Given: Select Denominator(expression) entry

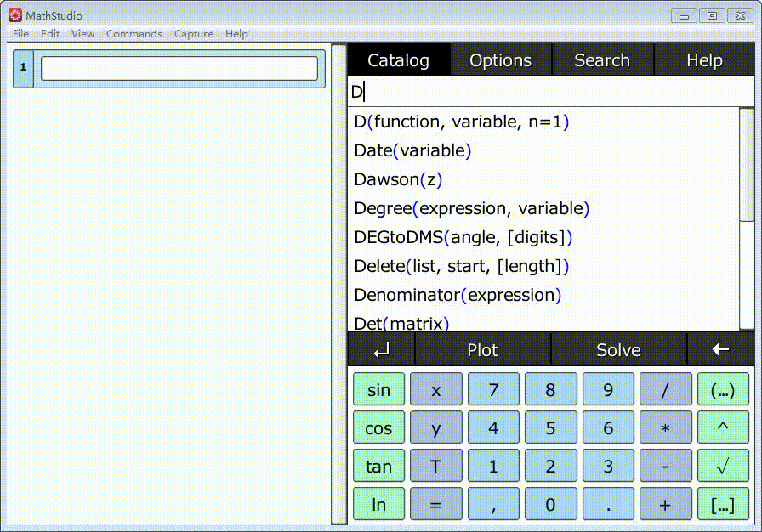Looking at the screenshot, I should pyautogui.click(x=543, y=295).
